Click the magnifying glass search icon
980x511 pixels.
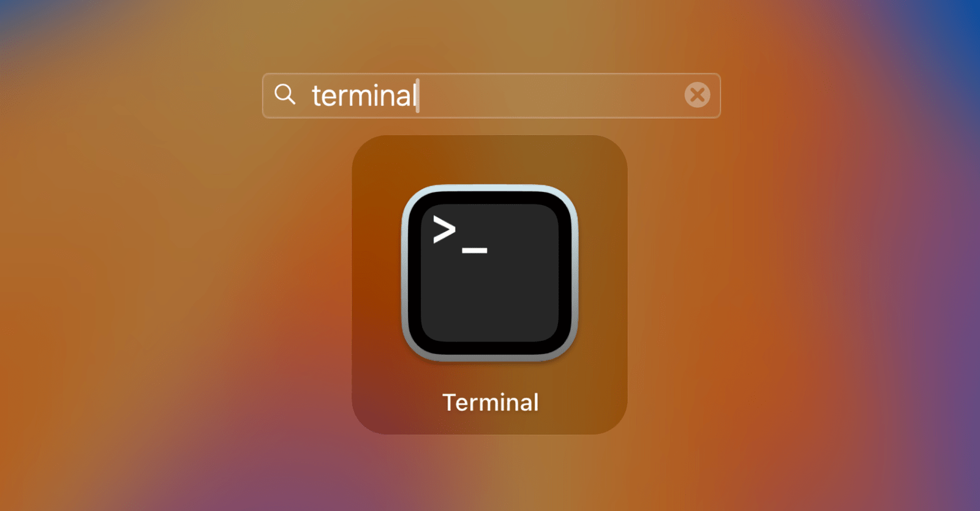pos(285,94)
